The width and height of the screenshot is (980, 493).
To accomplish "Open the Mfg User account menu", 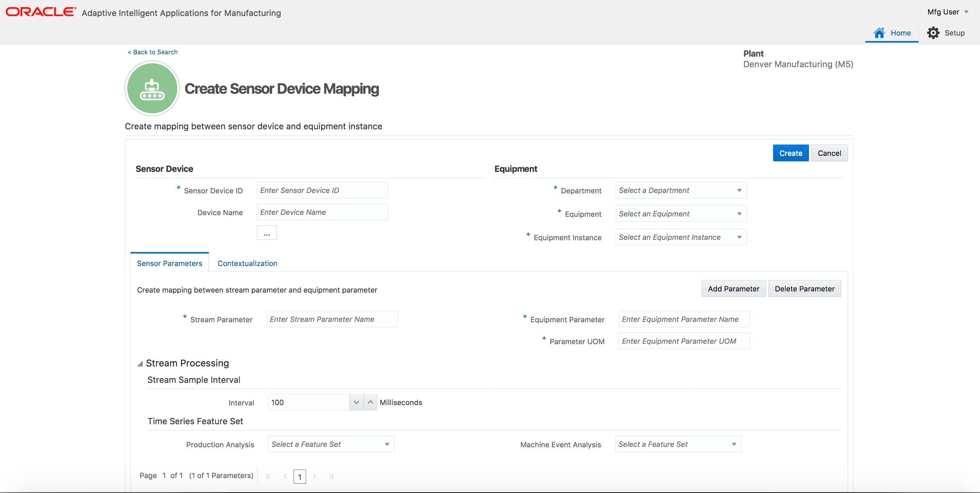I will click(x=948, y=12).
